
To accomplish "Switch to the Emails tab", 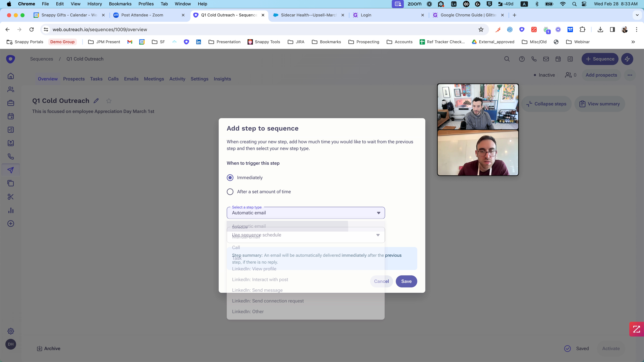I will [131, 79].
